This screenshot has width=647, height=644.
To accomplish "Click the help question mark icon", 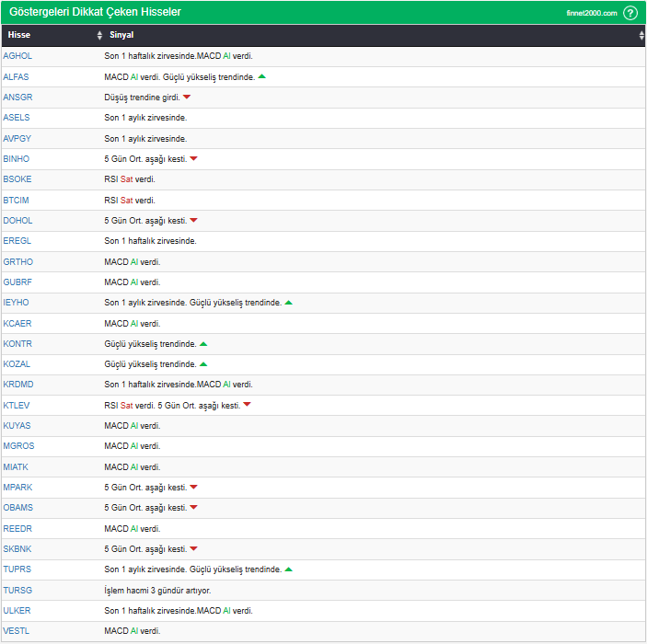I will (630, 13).
